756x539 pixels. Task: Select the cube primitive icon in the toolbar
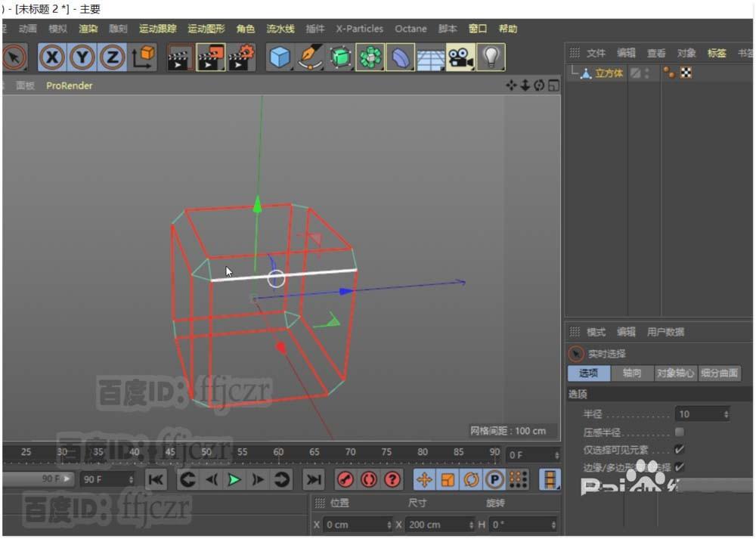[280, 57]
